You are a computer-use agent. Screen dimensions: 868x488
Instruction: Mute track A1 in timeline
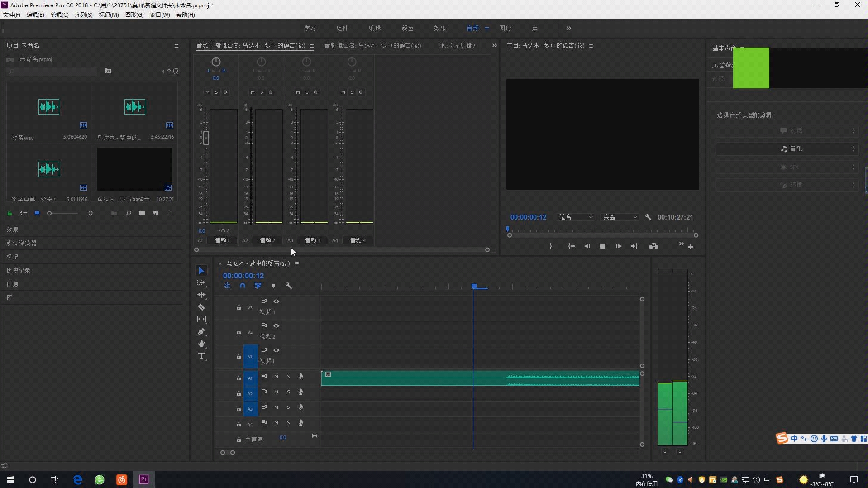click(276, 377)
